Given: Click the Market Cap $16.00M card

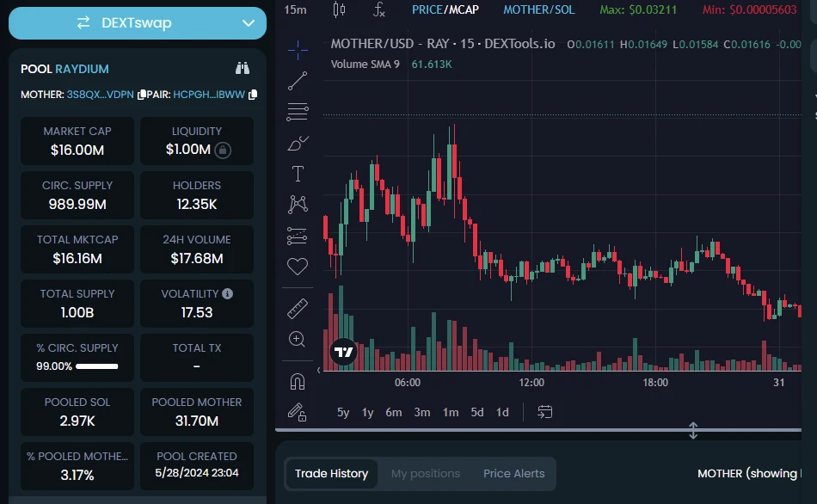Looking at the screenshot, I should coord(77,141).
